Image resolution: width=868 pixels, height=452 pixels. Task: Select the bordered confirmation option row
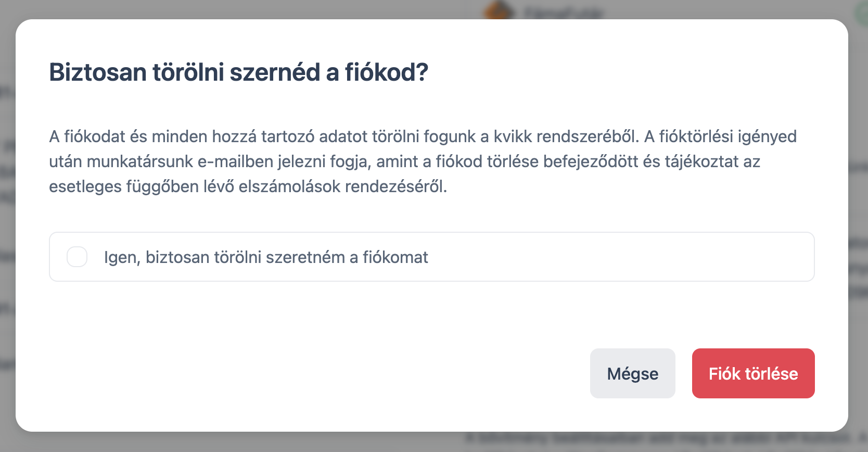(x=572, y=257)
